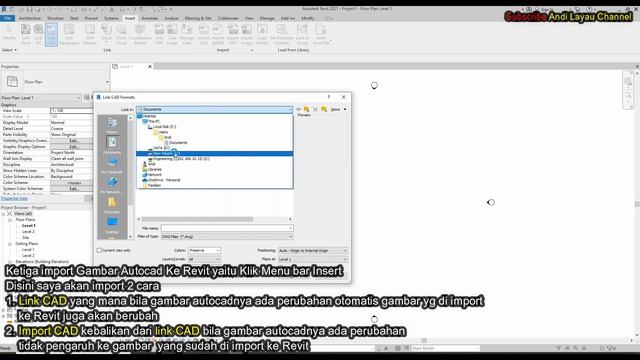Collapse the Ceiling Plans tree node
The image size is (640, 360).
tap(10, 244)
